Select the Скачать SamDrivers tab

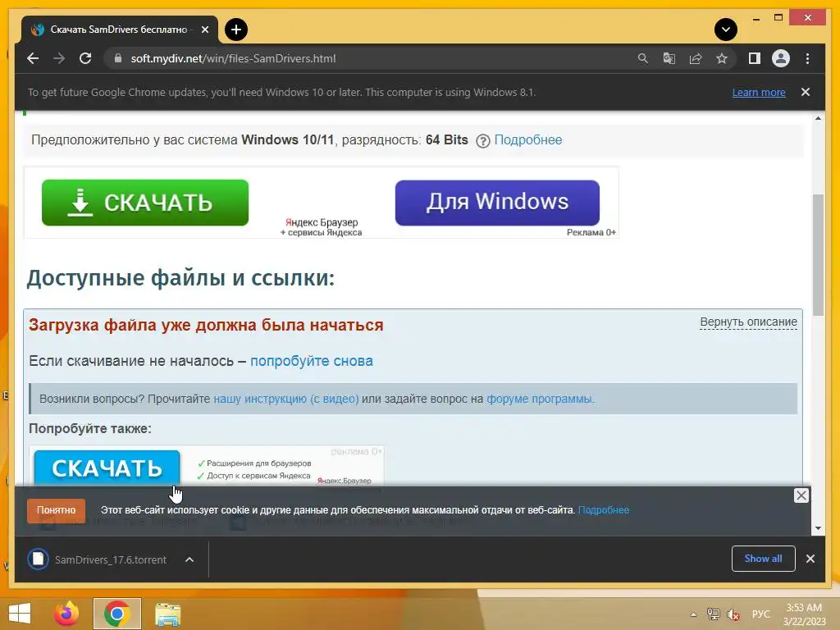click(x=119, y=30)
